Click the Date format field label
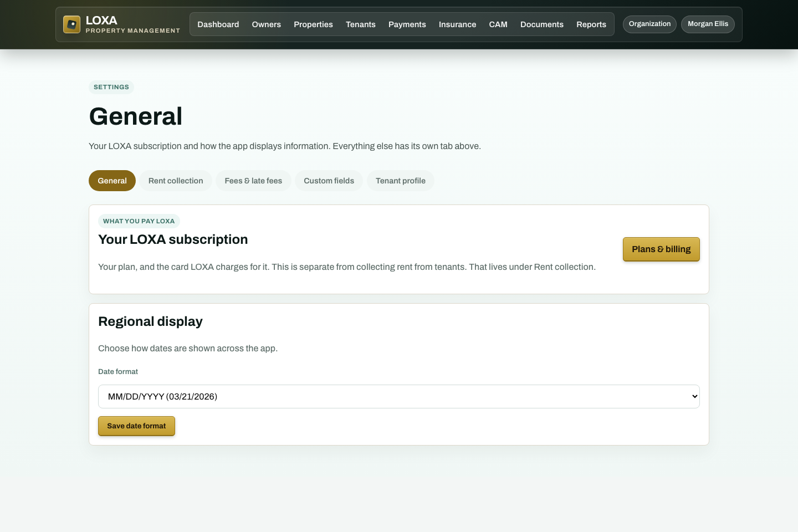The height and width of the screenshot is (532, 798). (118, 372)
